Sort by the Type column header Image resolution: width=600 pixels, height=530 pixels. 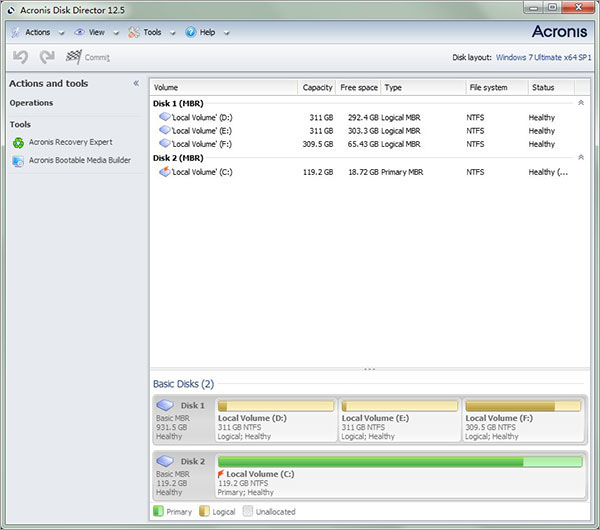click(424, 88)
